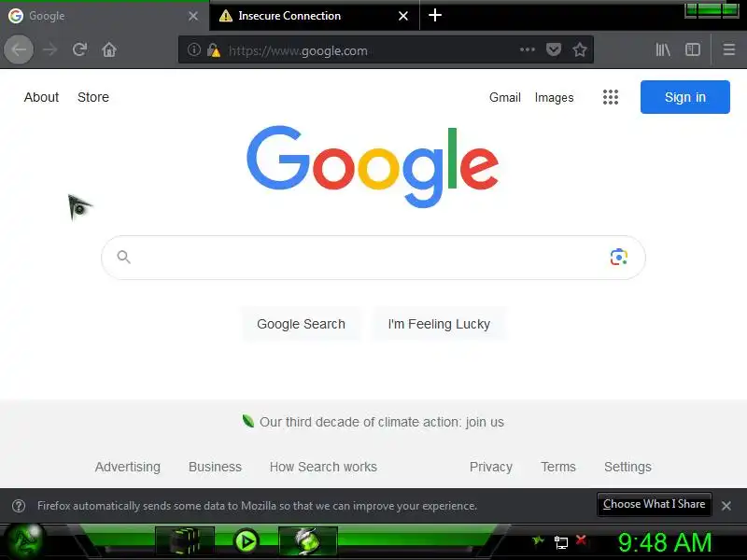Click the green star tray icon
This screenshot has height=560, width=747.
click(x=539, y=540)
